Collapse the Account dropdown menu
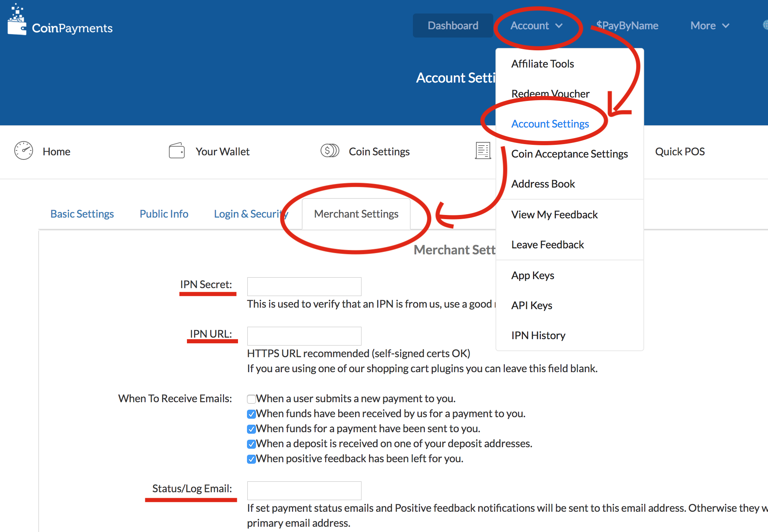Image resolution: width=768 pixels, height=532 pixels. [536, 26]
